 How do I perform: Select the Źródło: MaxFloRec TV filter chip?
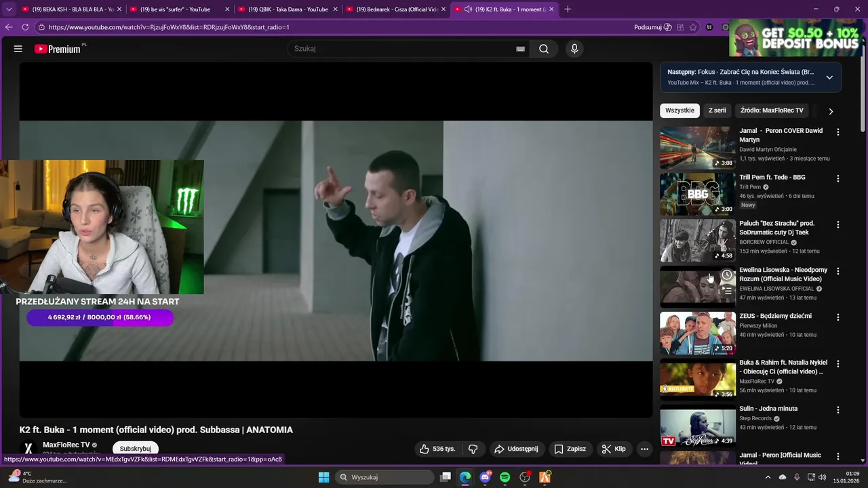click(772, 110)
